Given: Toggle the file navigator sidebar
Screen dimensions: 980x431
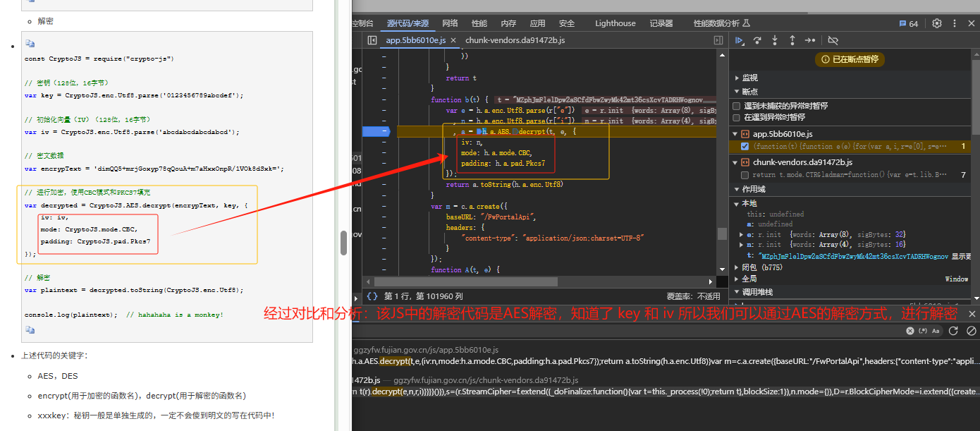Looking at the screenshot, I should point(372,40).
